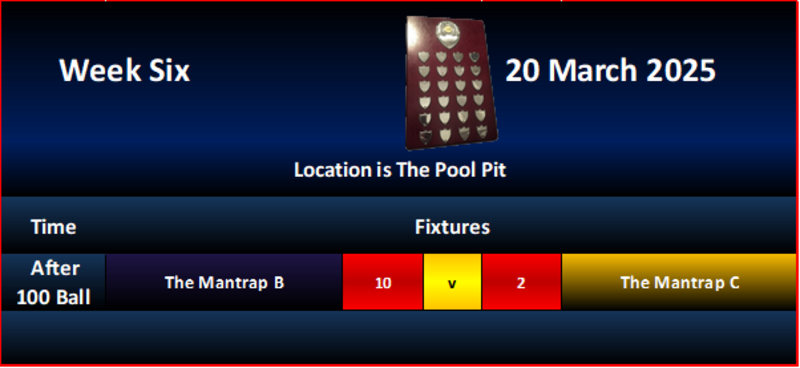Click The Mantrap B team cell
Image resolution: width=800 pixels, height=368 pixels.
(224, 282)
